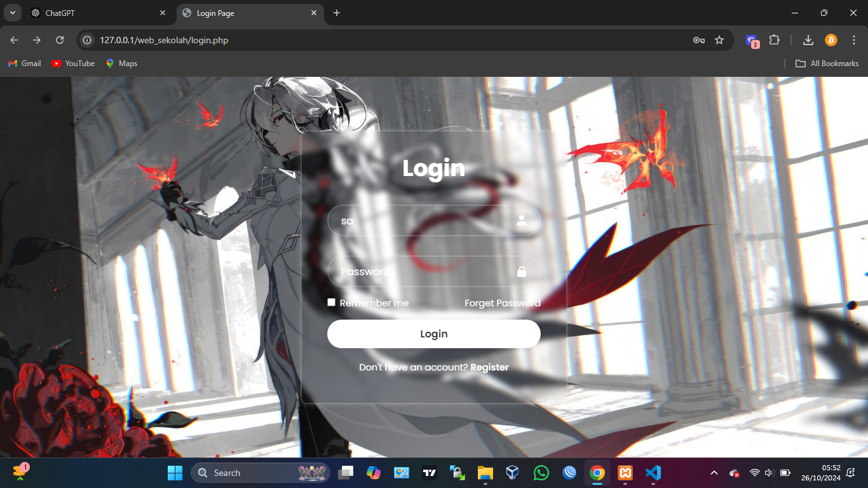This screenshot has height=488, width=868.
Task: Open the notification bell in tray
Action: (851, 473)
